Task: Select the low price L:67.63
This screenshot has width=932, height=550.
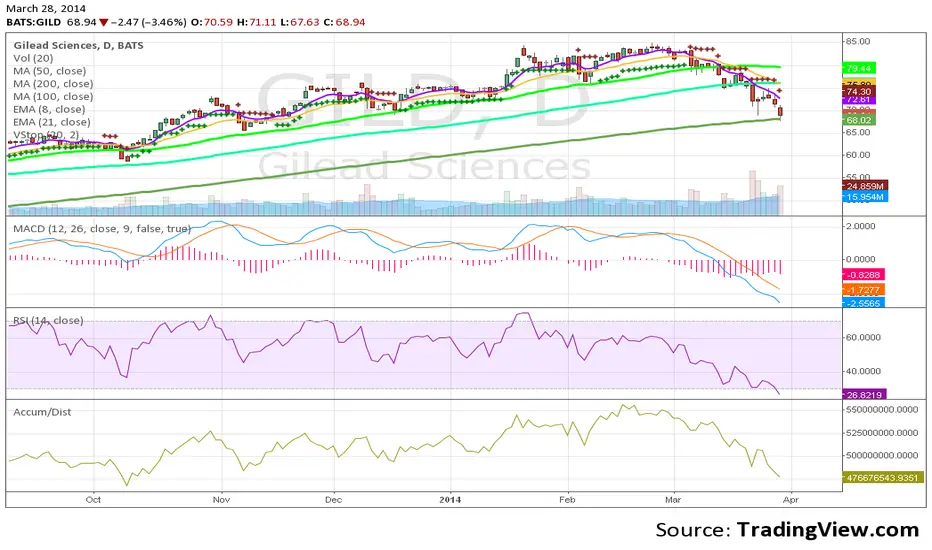Action: pos(300,23)
